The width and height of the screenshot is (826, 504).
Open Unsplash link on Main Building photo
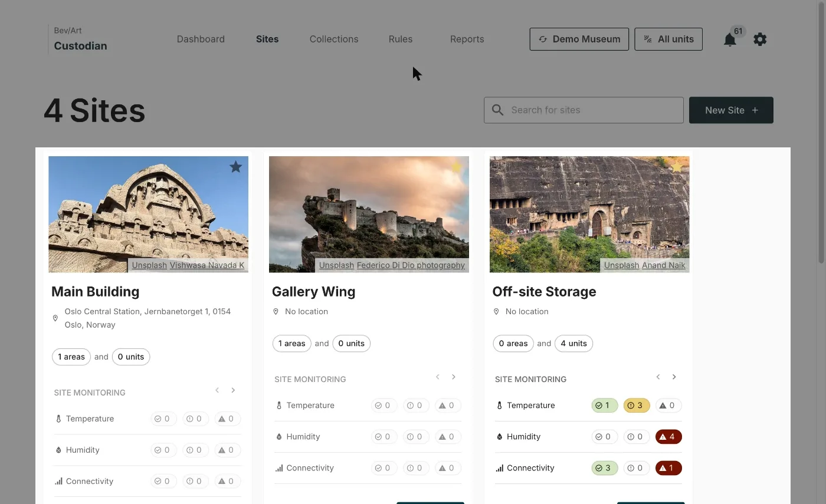point(149,265)
